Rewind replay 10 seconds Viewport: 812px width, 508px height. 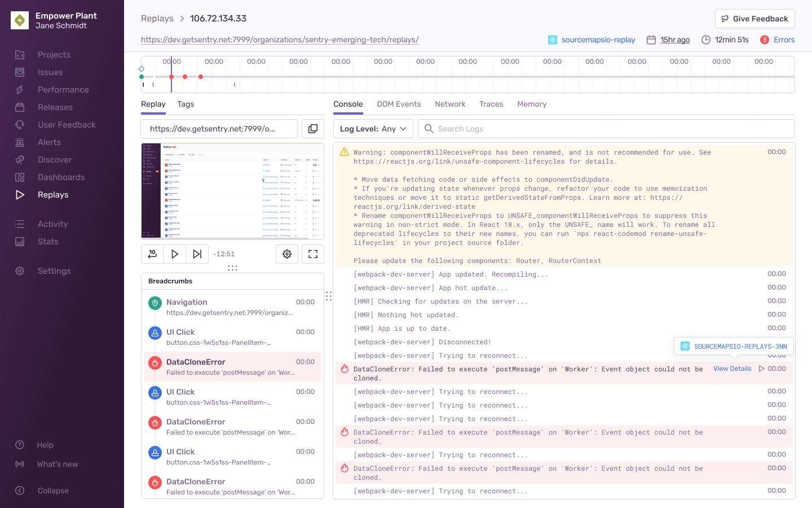(152, 254)
